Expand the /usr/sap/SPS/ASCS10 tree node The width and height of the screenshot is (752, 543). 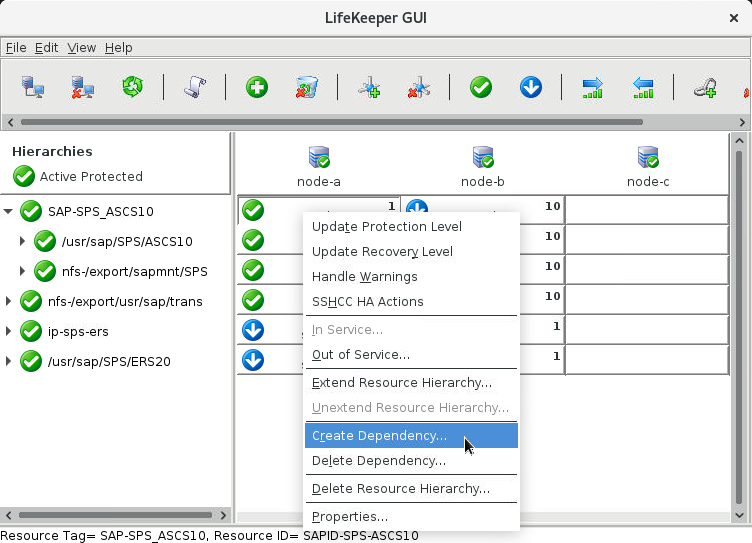click(22, 241)
